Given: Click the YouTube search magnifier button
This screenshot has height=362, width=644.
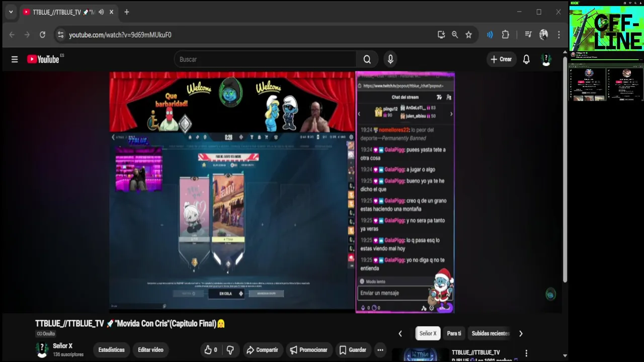Looking at the screenshot, I should [x=367, y=59].
